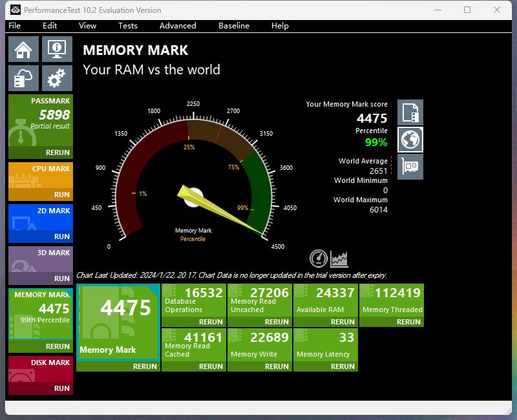Select the 112419 Memory Threaded result
Screen dimensions: 517x420
pyautogui.click(x=392, y=300)
